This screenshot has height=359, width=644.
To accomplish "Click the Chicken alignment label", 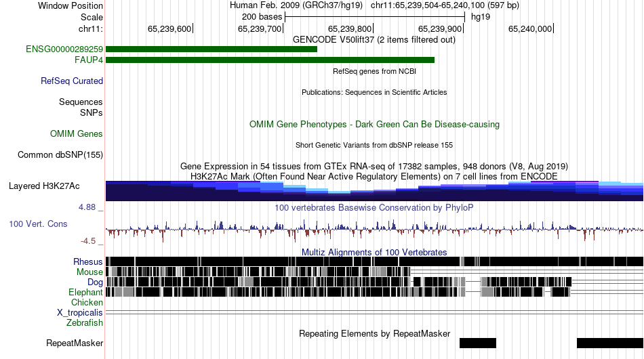I will 87,302.
